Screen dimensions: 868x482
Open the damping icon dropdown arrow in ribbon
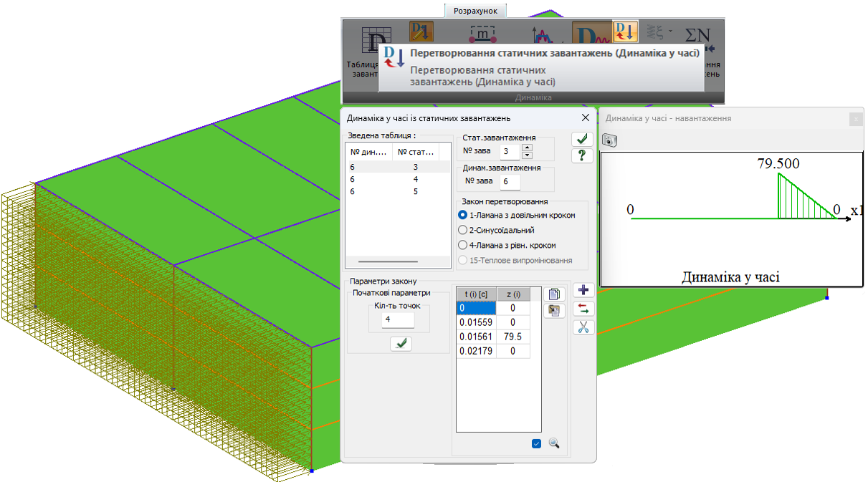click(670, 32)
